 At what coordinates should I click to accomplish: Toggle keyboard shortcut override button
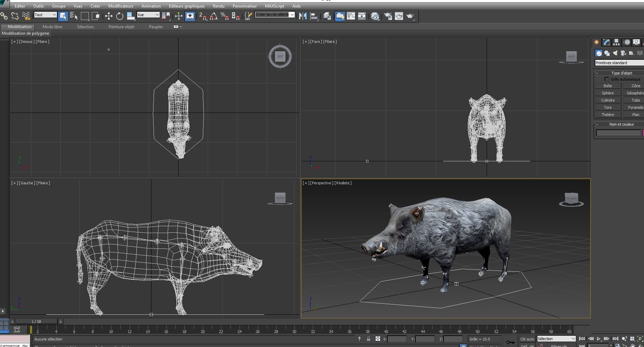190,16
